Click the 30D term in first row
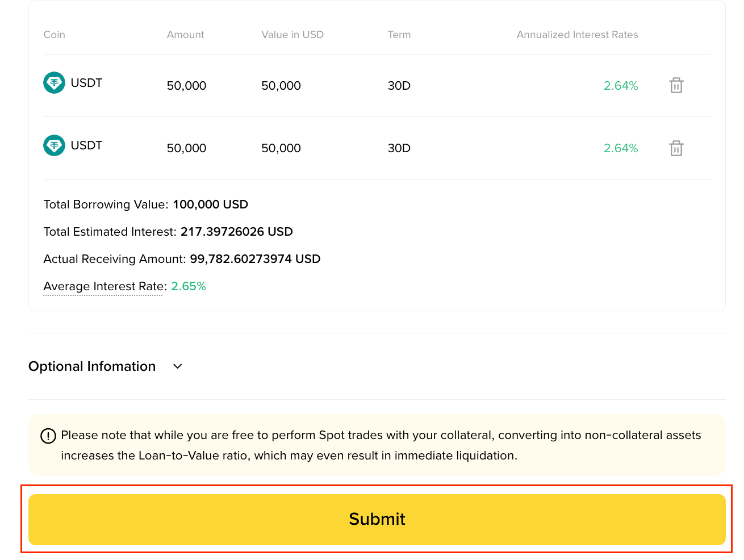Viewport: 744px width, 560px height. (399, 86)
